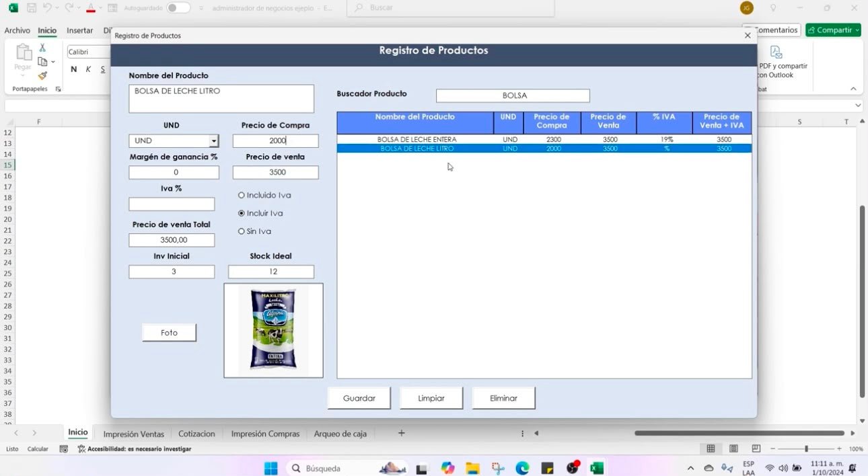868x476 pixels.
Task: Open the Cotizacion sheet tab
Action: point(196,434)
